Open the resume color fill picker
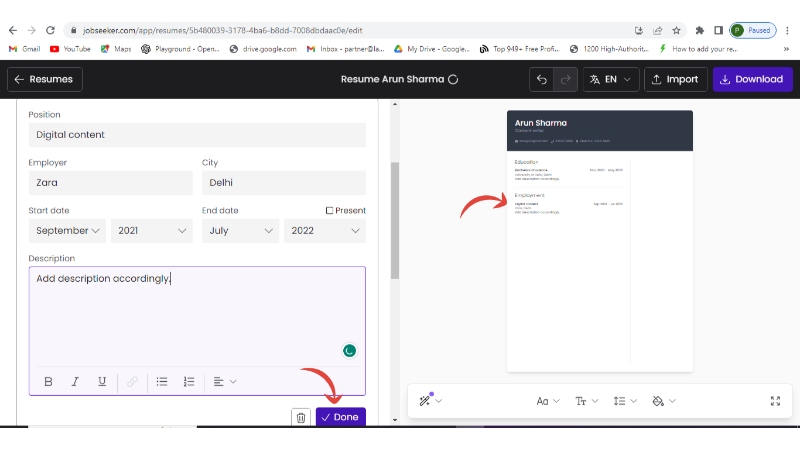Screen dimensions: 800x449 coord(663,401)
